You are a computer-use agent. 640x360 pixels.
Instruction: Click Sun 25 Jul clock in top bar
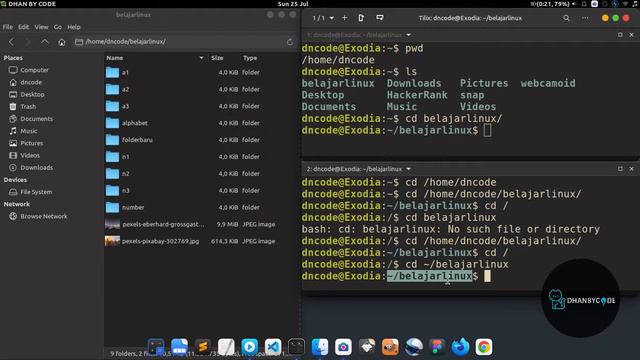293,4
